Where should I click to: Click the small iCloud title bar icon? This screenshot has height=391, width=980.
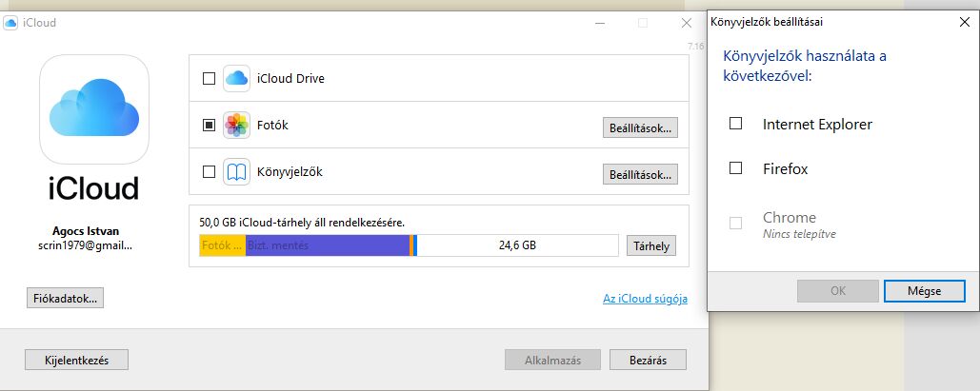(10, 23)
